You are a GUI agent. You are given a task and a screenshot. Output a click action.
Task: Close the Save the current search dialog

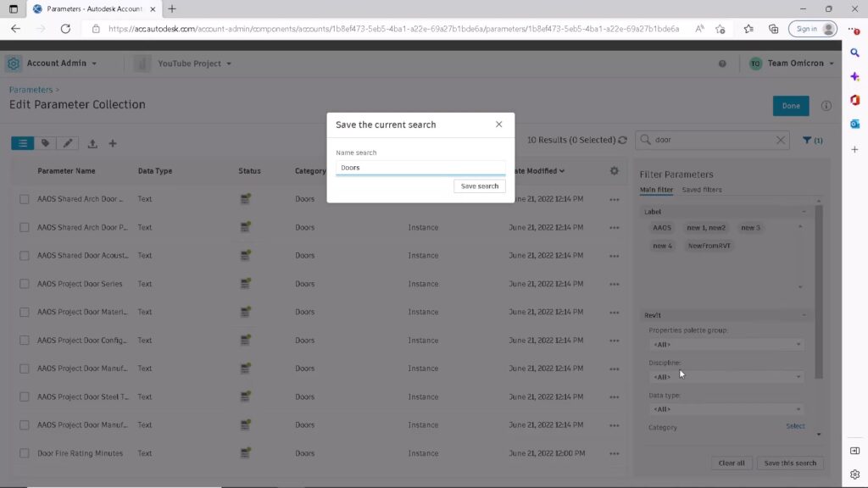498,125
